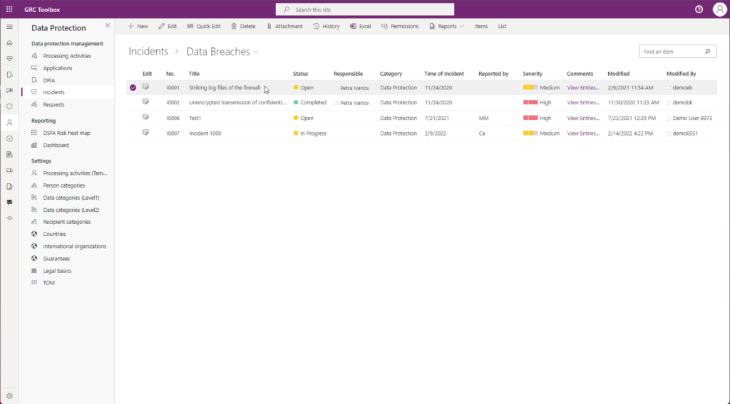Sort by Status column header
This screenshot has height=404, width=730.
coord(300,74)
